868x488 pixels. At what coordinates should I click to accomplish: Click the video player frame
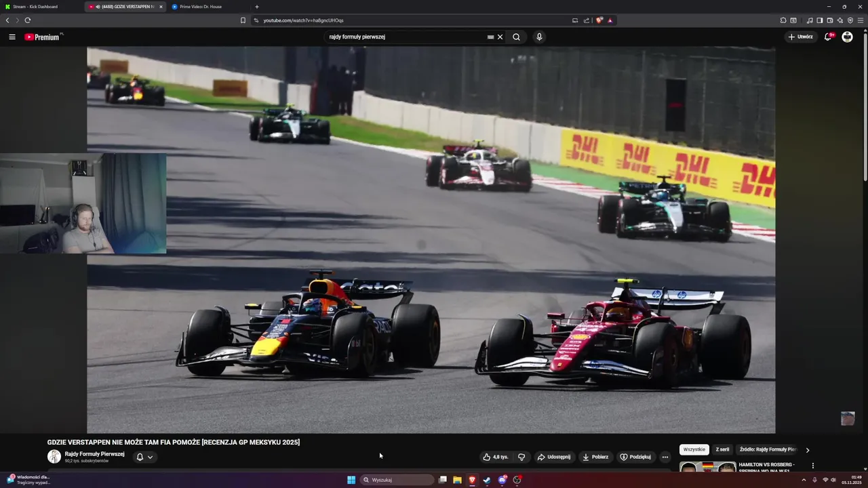(431, 239)
